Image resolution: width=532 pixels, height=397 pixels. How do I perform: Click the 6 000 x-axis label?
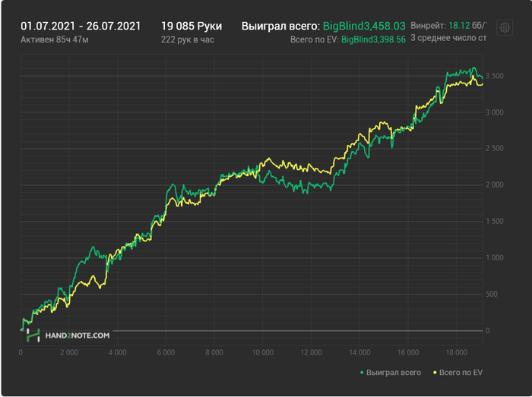click(166, 353)
